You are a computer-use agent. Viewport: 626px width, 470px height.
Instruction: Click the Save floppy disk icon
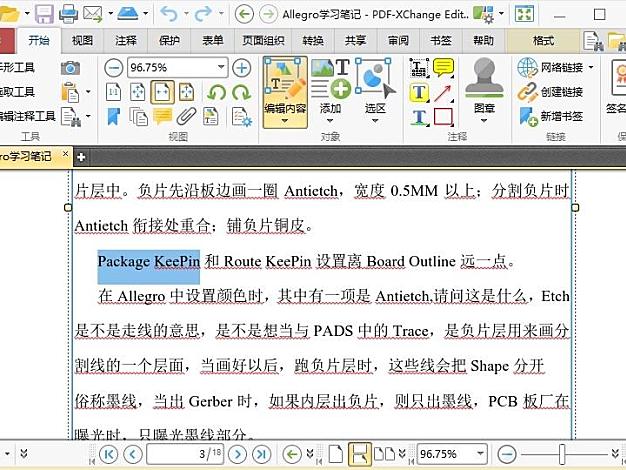[x=44, y=14]
